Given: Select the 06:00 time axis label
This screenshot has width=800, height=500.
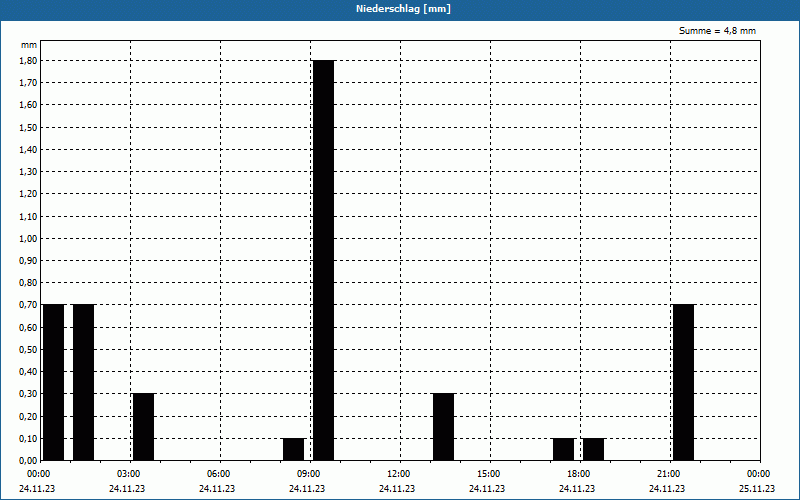Looking at the screenshot, I should click(218, 474).
